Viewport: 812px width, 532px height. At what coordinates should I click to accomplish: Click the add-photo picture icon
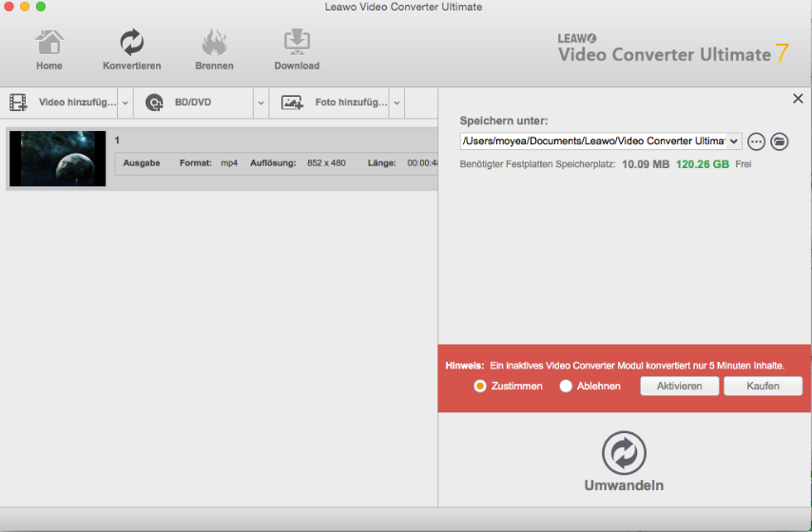tap(292, 103)
